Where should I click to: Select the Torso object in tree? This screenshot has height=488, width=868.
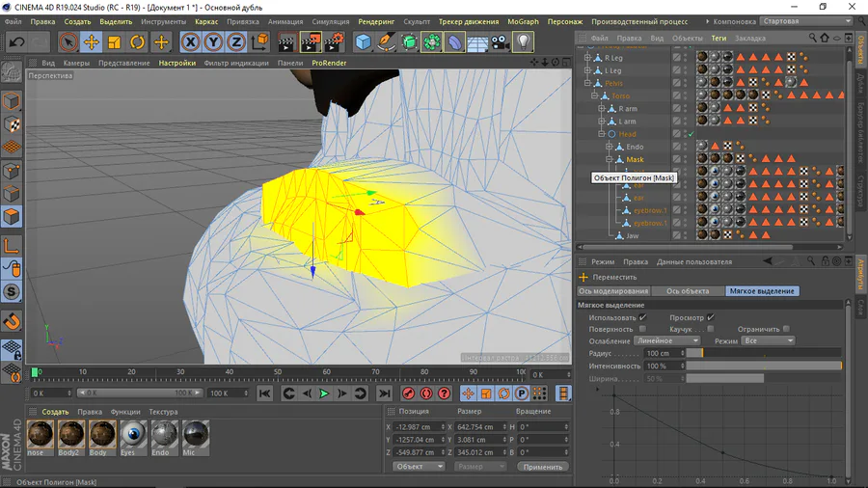pyautogui.click(x=620, y=95)
